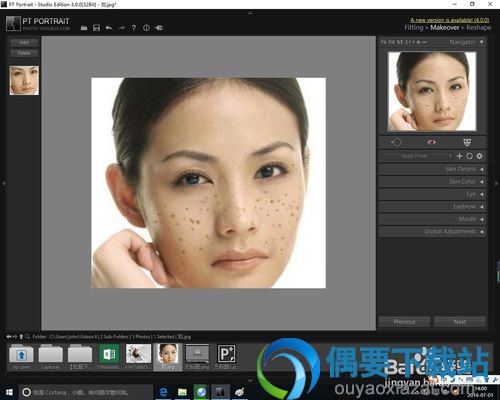500x400 pixels.
Task: Add a new preset with the plus icon
Action: (x=460, y=156)
